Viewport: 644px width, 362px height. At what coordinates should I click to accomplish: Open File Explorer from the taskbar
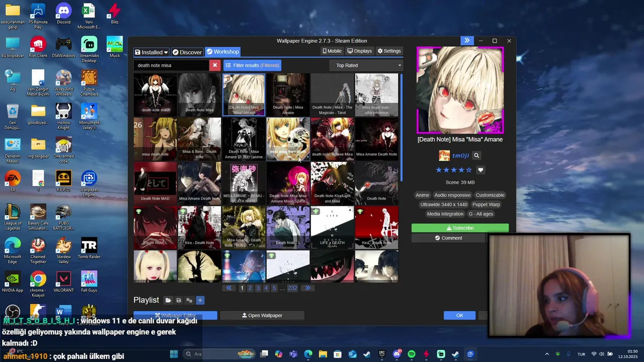point(323,354)
